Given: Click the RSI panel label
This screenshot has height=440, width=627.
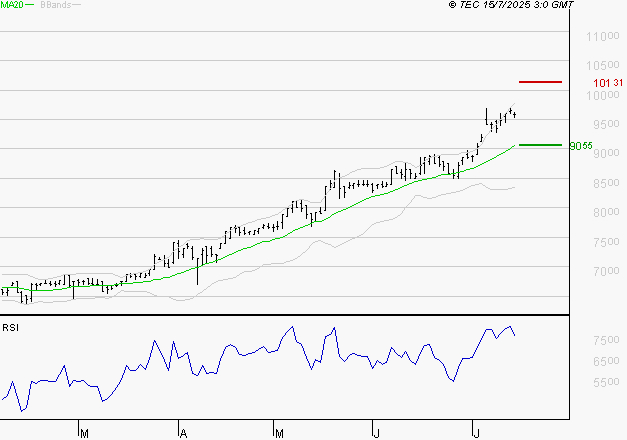Looking at the screenshot, I should coord(10,328).
